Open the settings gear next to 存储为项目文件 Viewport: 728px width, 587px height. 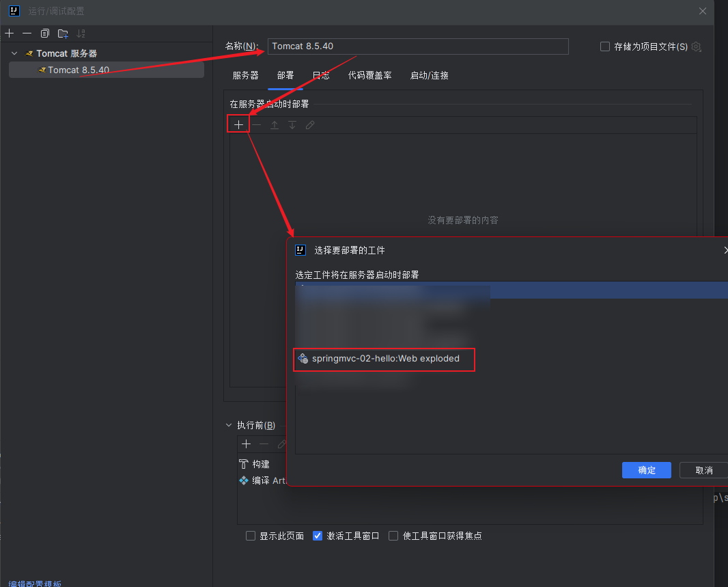[x=696, y=46]
